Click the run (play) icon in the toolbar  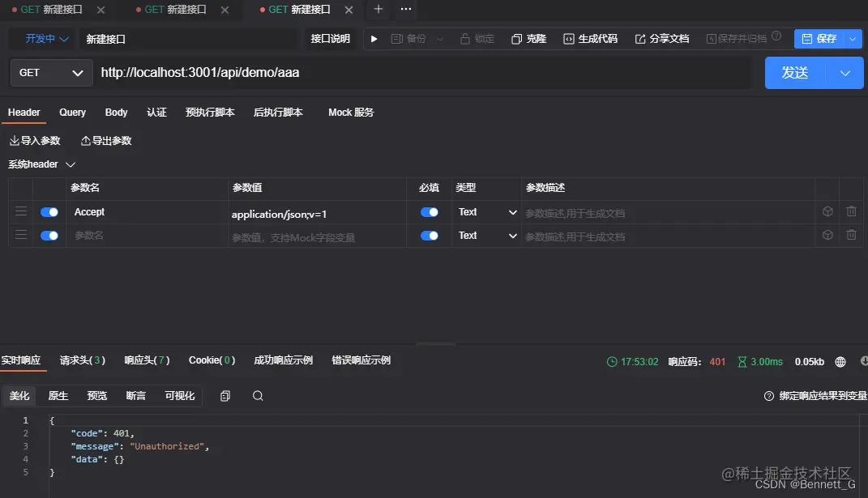pyautogui.click(x=372, y=38)
